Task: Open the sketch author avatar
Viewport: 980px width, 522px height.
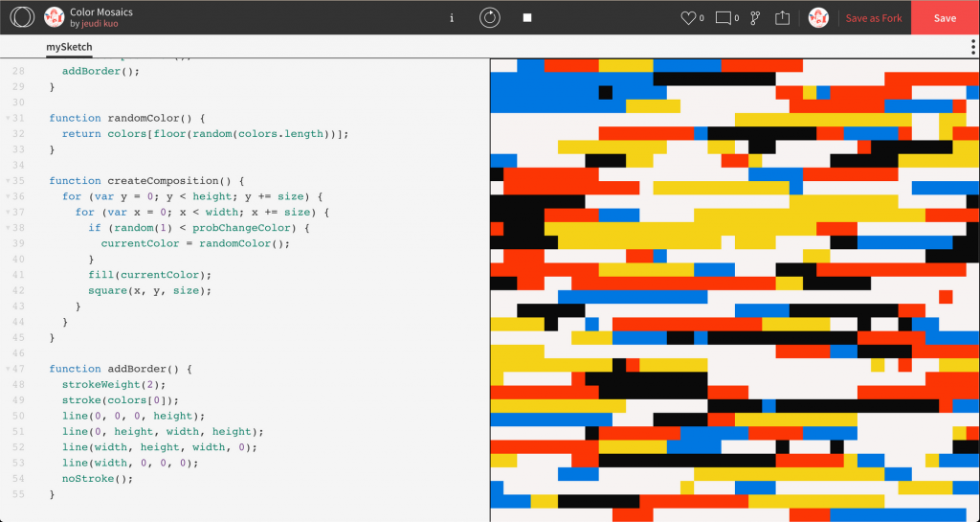Action: coord(55,17)
